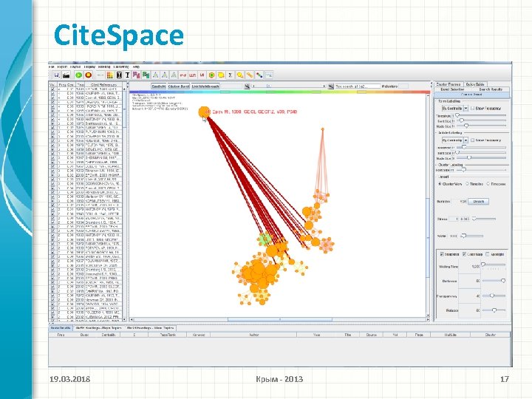Stop layout with the red-orange stop icon

click(x=88, y=75)
